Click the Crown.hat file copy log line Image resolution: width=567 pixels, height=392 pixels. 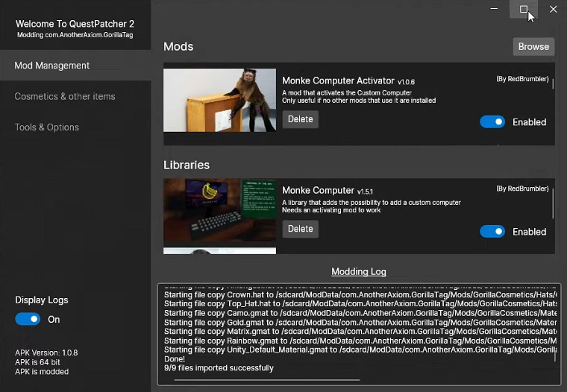click(360, 295)
